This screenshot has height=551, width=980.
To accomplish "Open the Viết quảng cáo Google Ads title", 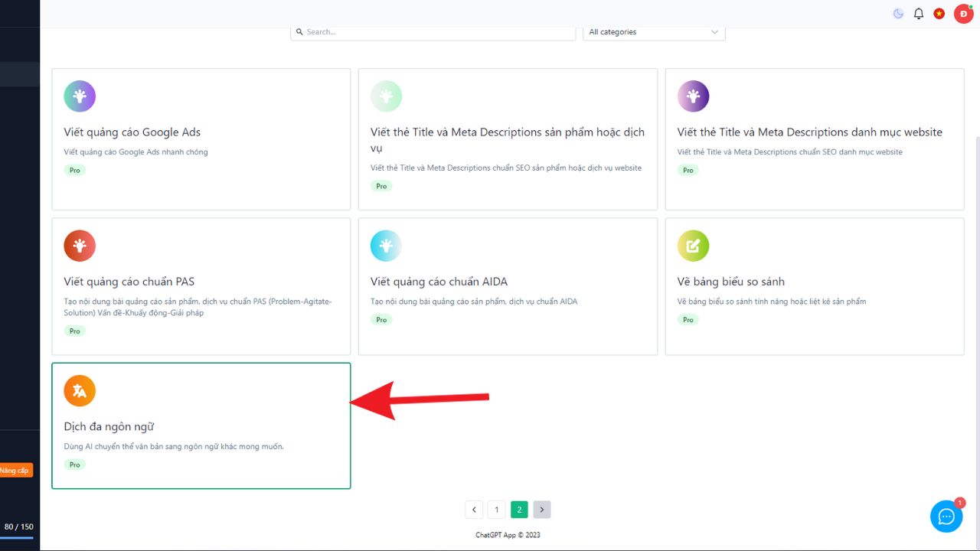I will click(x=132, y=132).
